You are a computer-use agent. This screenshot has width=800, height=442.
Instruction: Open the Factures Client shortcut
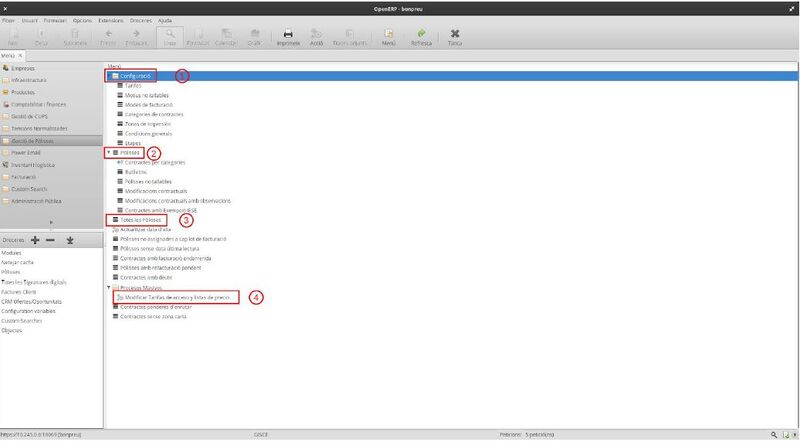[19, 291]
